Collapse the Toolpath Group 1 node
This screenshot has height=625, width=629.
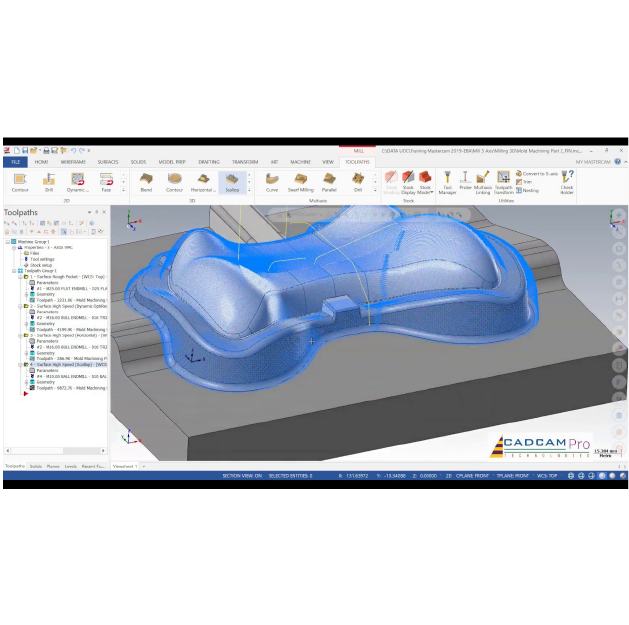coord(14,271)
